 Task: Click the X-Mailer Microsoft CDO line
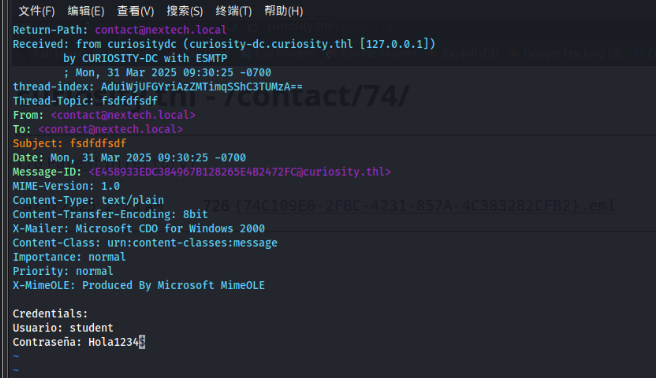point(138,229)
